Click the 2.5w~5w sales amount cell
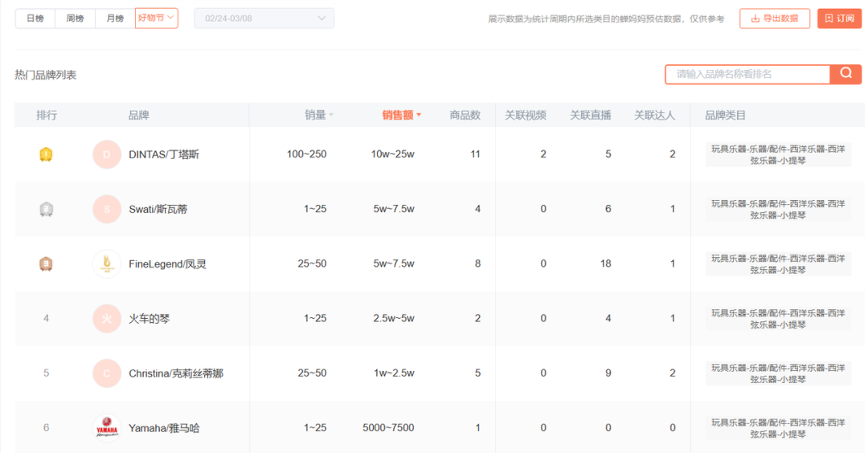Image resolution: width=868 pixels, height=453 pixels. (x=394, y=319)
